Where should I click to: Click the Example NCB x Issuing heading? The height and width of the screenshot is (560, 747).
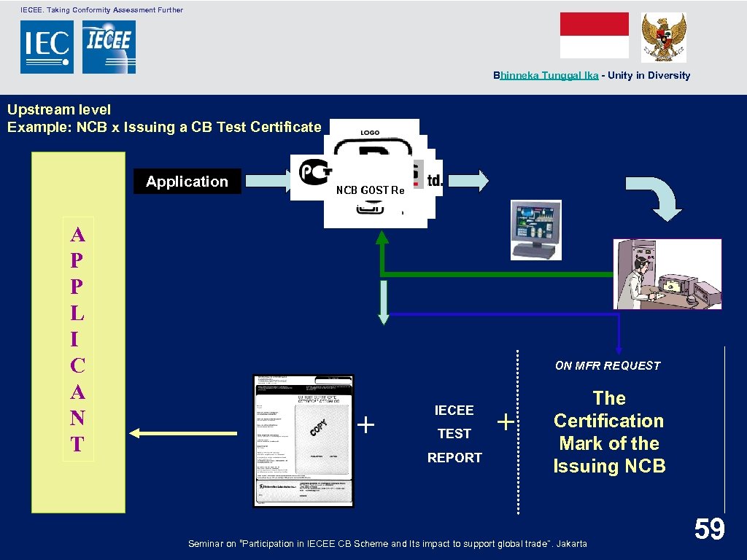[x=164, y=127]
